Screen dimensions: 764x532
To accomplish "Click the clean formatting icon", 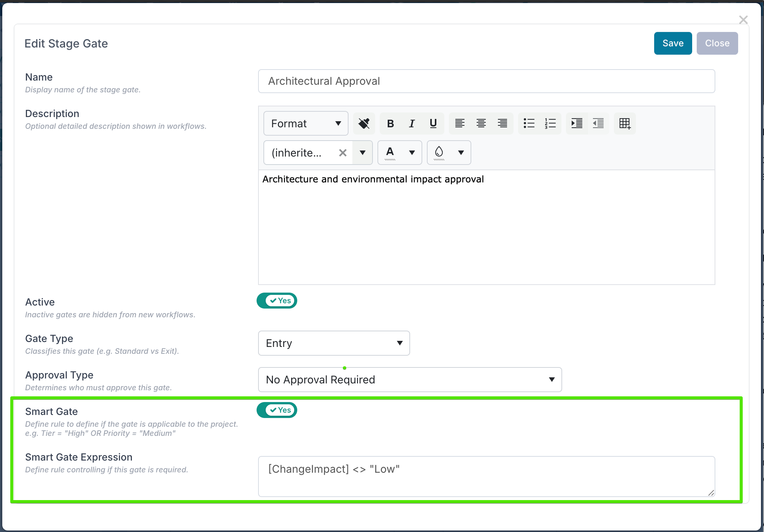I will point(364,123).
